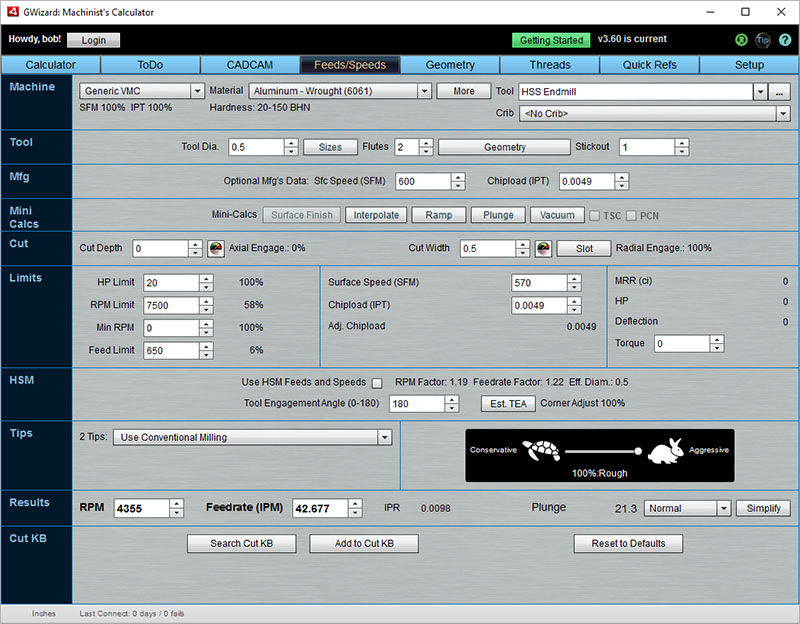
Task: Click the Help question mark icon
Action: point(786,40)
